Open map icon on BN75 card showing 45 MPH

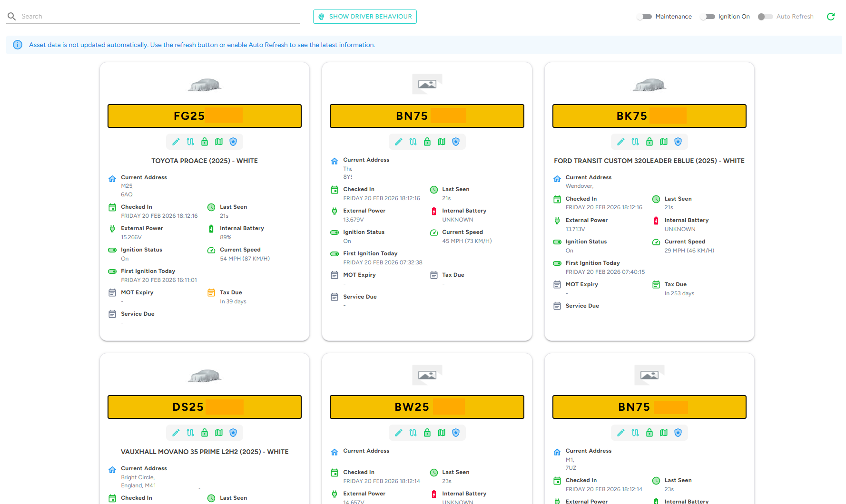(x=442, y=142)
